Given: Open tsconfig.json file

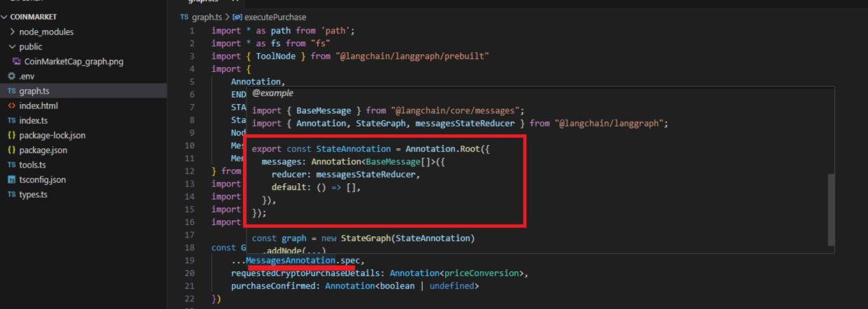Looking at the screenshot, I should click(x=43, y=180).
